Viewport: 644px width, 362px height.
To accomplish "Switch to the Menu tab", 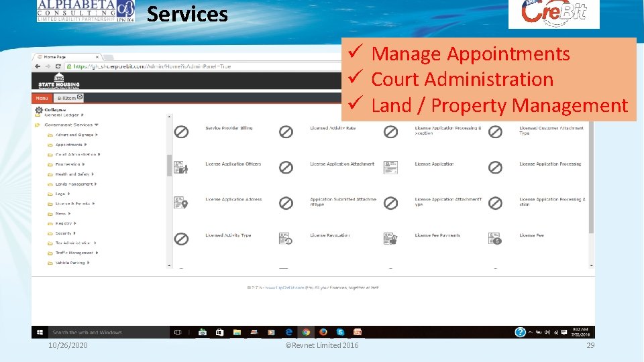I will (42, 98).
